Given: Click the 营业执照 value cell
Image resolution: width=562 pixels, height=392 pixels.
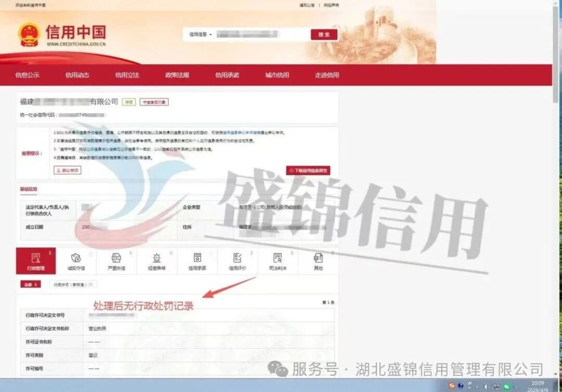Looking at the screenshot, I should click(97, 328).
